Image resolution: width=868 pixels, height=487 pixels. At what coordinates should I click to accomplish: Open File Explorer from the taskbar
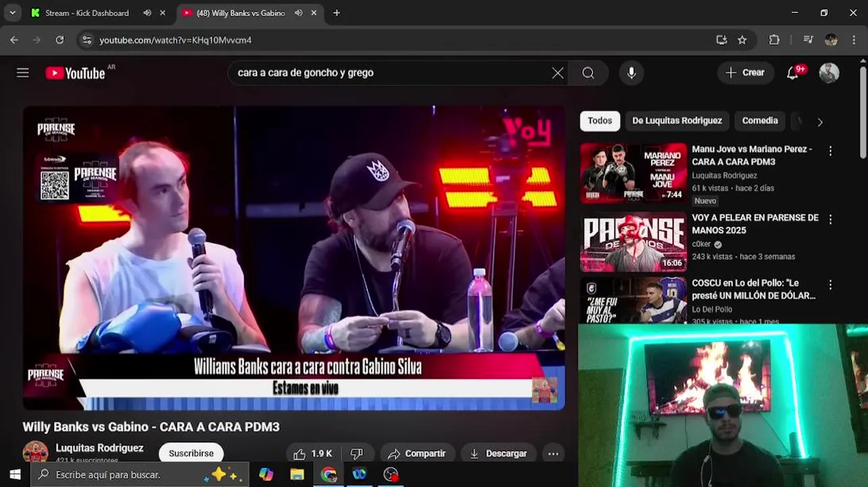(x=297, y=474)
